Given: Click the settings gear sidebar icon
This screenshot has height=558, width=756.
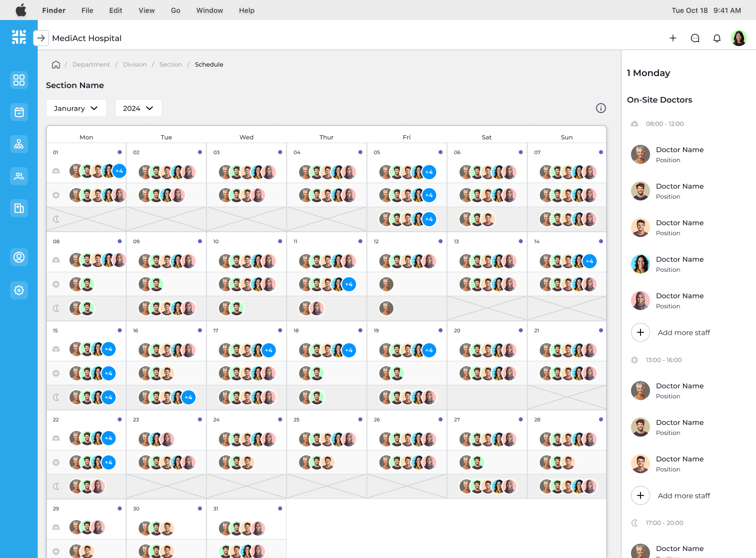Looking at the screenshot, I should (x=19, y=290).
